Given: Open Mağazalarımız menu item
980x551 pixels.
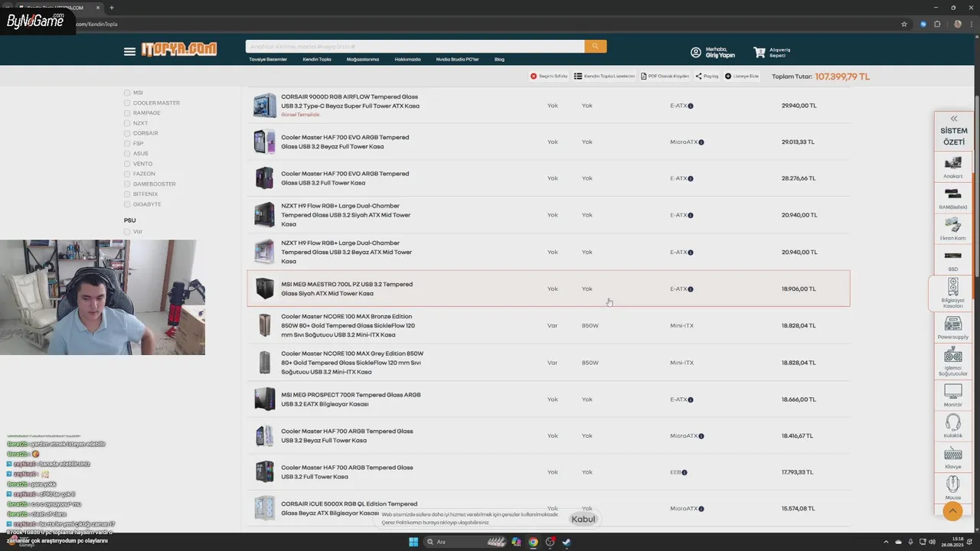Looking at the screenshot, I should click(363, 59).
